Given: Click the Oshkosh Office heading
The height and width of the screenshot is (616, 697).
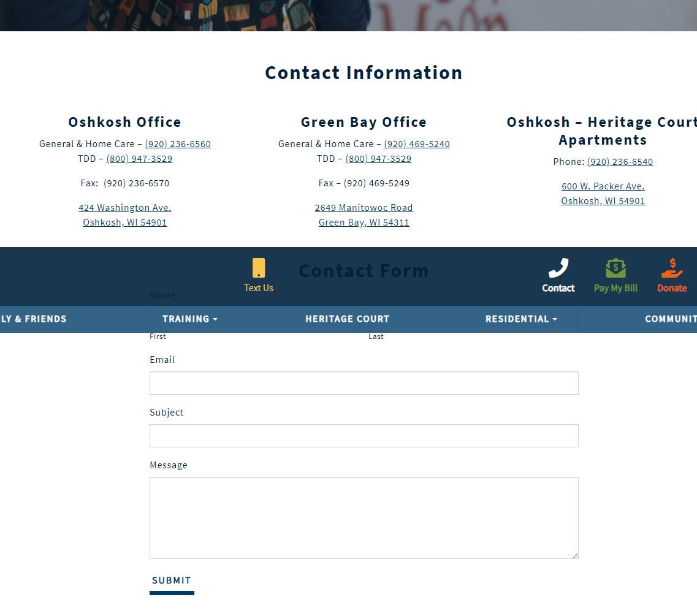Looking at the screenshot, I should coord(125,122).
